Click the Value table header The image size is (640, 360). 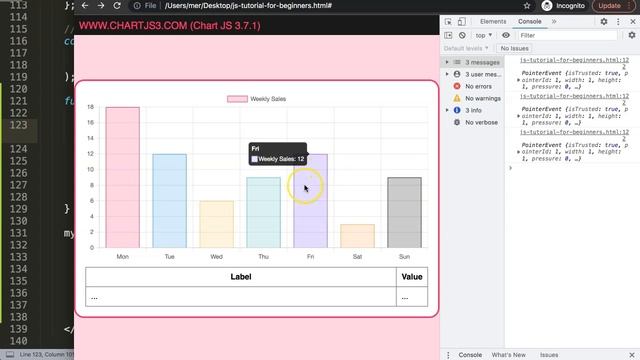click(x=412, y=277)
